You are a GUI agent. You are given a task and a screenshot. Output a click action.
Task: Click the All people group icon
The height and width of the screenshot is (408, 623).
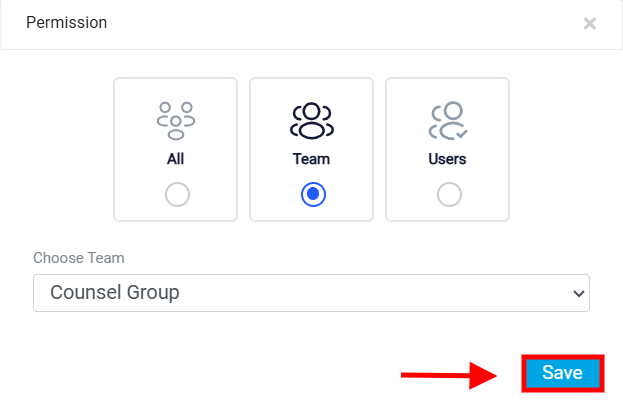pos(176,121)
